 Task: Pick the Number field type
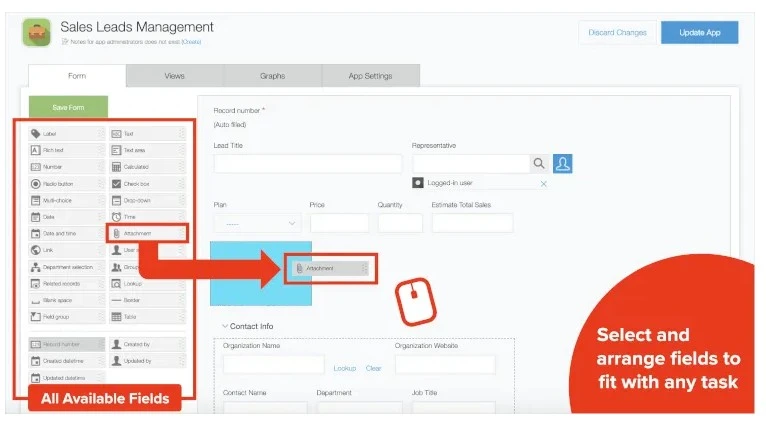tap(67, 167)
